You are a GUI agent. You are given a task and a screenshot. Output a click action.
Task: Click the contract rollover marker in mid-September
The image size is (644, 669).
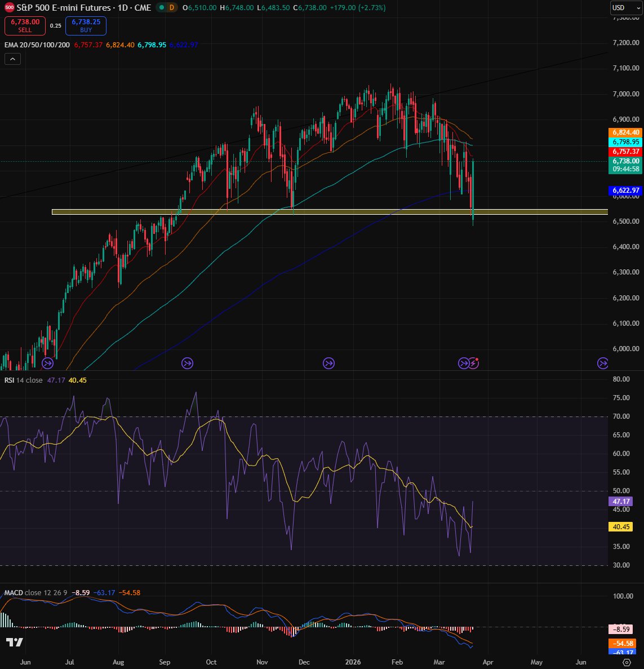tap(187, 363)
